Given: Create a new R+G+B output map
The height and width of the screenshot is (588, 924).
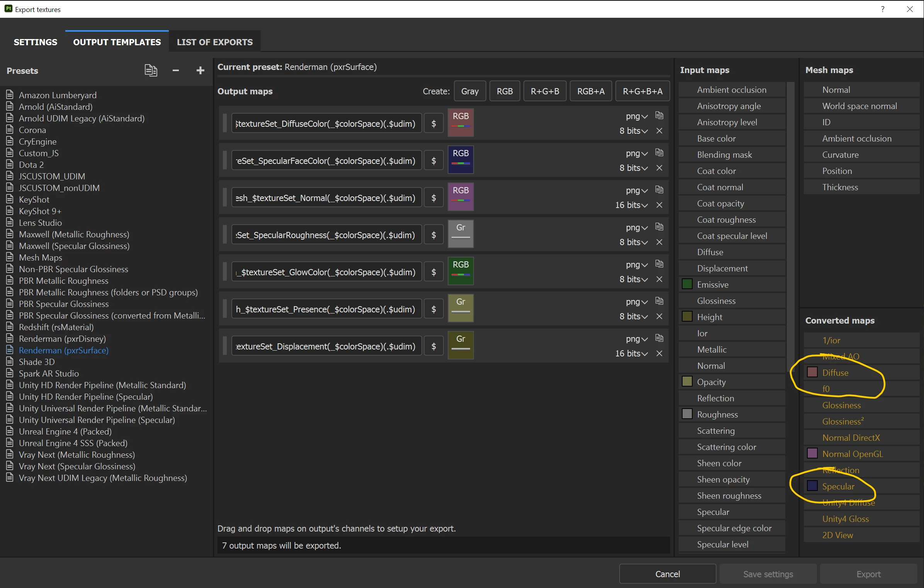Looking at the screenshot, I should pos(545,91).
